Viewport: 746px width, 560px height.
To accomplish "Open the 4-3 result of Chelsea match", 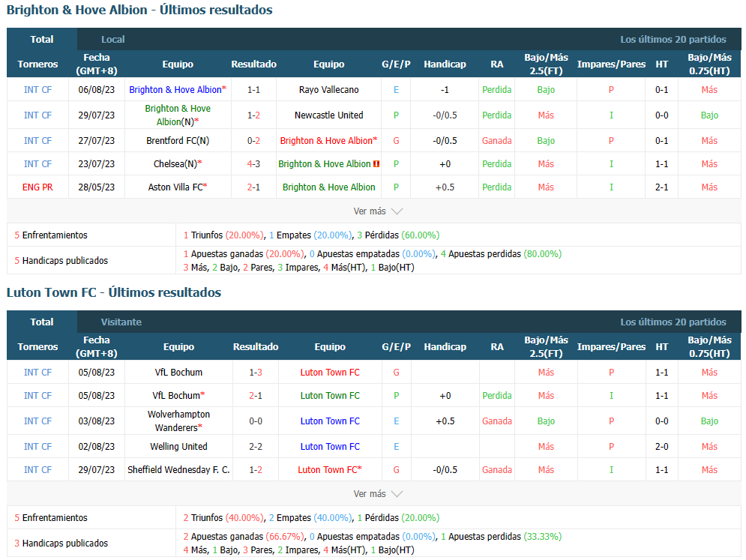I will click(253, 164).
